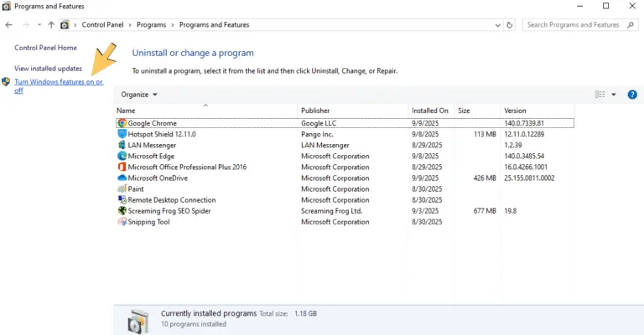
Task: Open View installed updates link
Action: (48, 69)
